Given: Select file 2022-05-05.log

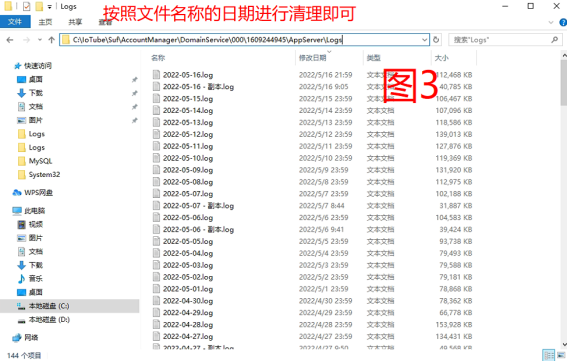Looking at the screenshot, I should tap(188, 242).
